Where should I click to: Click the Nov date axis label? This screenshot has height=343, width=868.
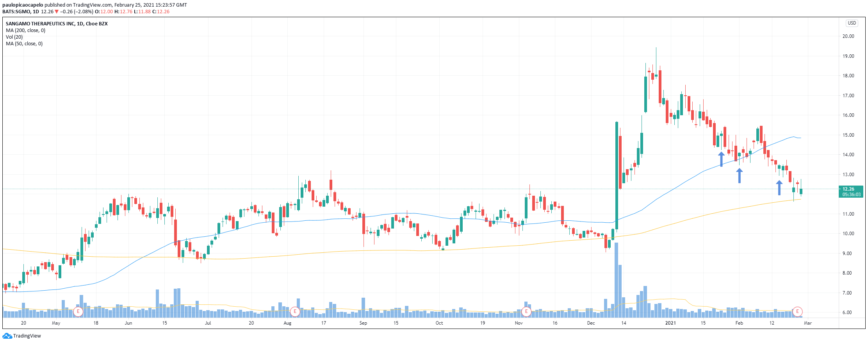519,323
